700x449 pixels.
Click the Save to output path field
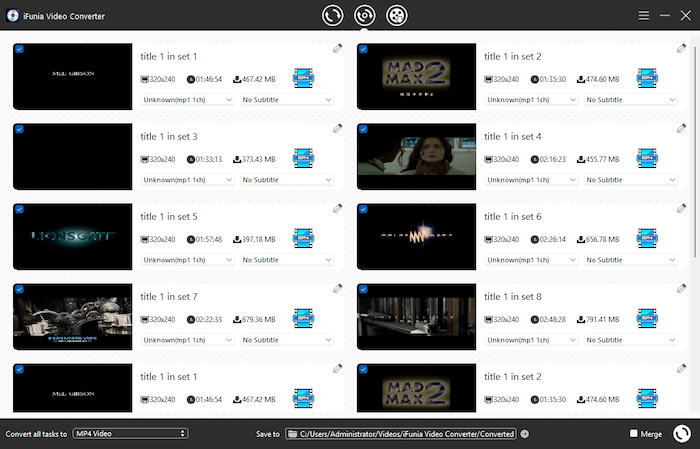pos(400,434)
